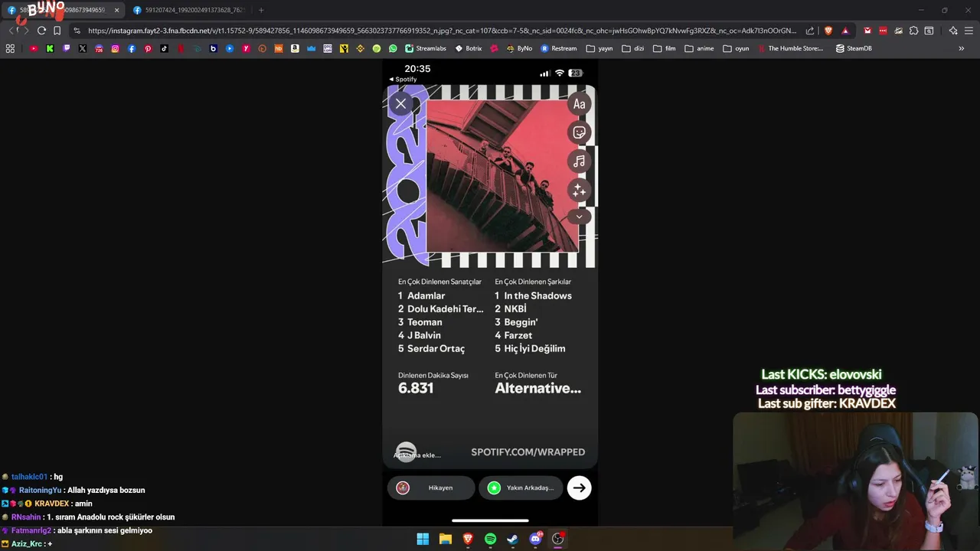Open the browser Extensions puzzle icon
The image size is (980, 551).
[913, 31]
